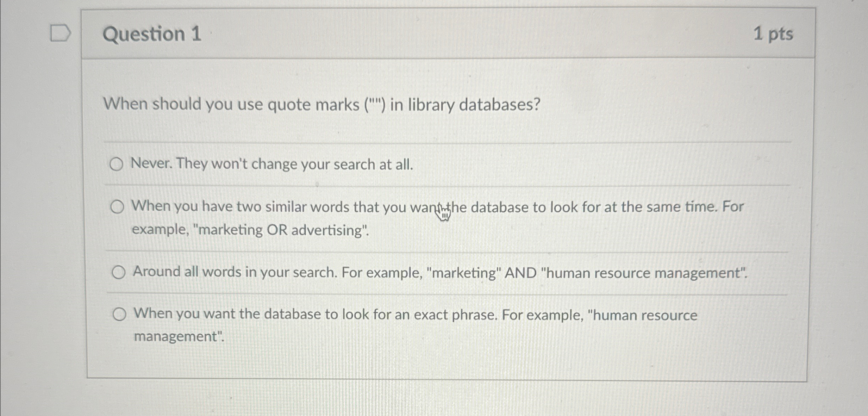
Task: Click the Question 1 header
Action: 152,35
